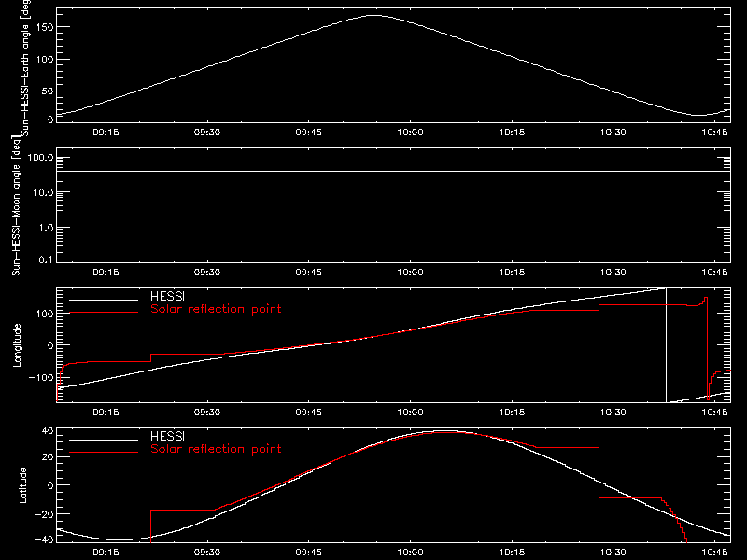747x560 pixels.
Task: Click 10:00 time label under Latitude plot
Action: tap(410, 553)
